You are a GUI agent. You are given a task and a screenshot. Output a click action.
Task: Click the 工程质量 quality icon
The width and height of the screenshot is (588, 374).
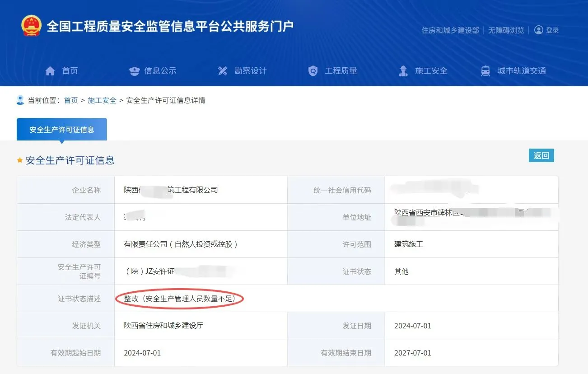[x=313, y=70]
